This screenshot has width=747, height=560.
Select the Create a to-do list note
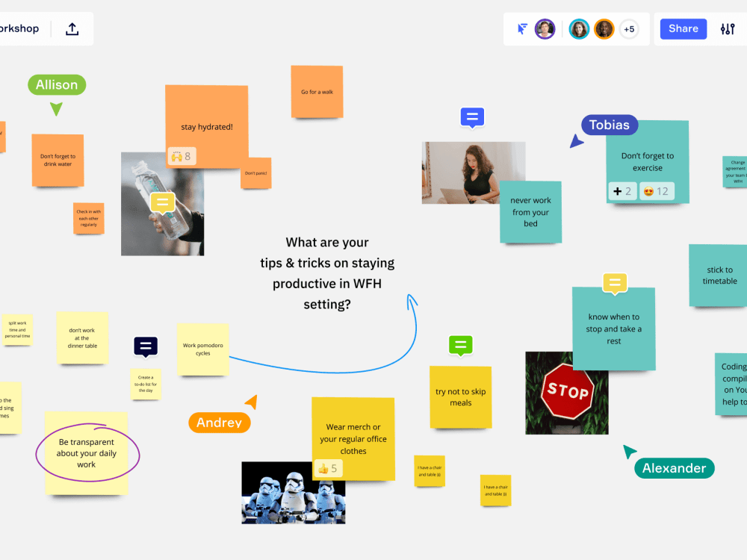[x=146, y=384]
